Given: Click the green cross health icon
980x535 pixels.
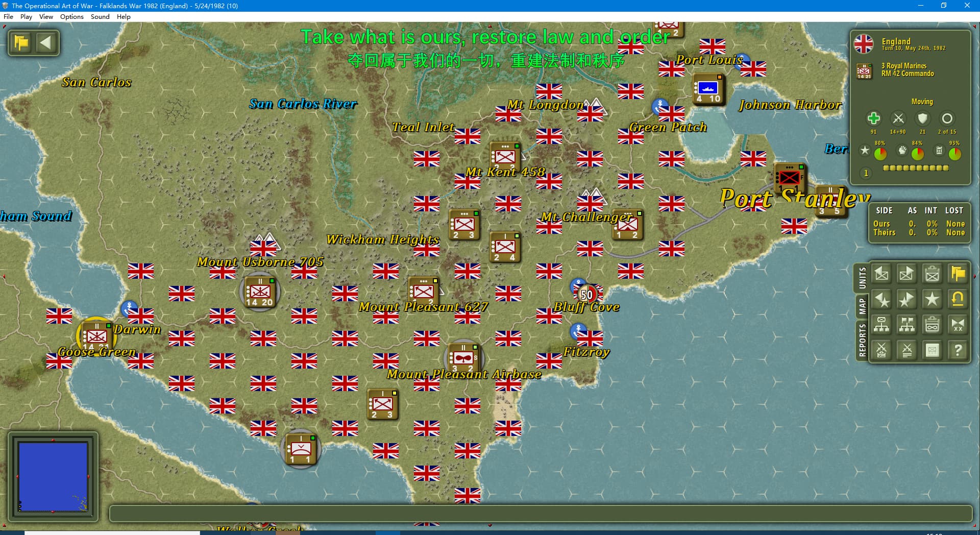Looking at the screenshot, I should 873,118.
